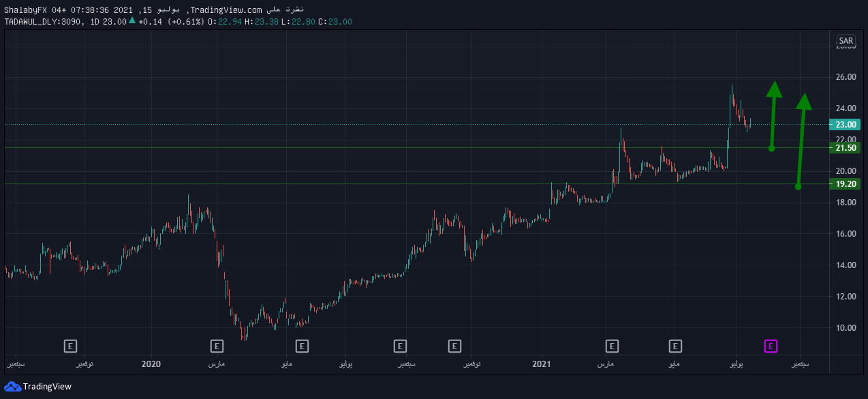The image size is (868, 399).
Task: Click the earnings E marker above سبتمبر 2020
Action: [400, 346]
